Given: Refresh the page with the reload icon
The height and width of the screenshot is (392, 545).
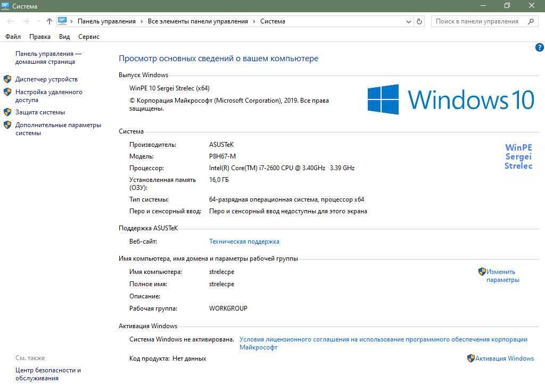Looking at the screenshot, I should [x=419, y=21].
